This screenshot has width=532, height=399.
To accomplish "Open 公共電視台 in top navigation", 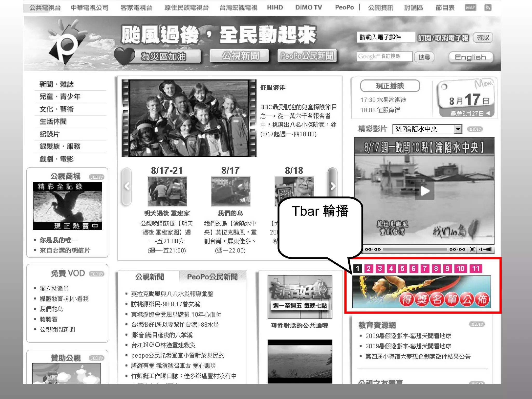I will click(45, 8).
